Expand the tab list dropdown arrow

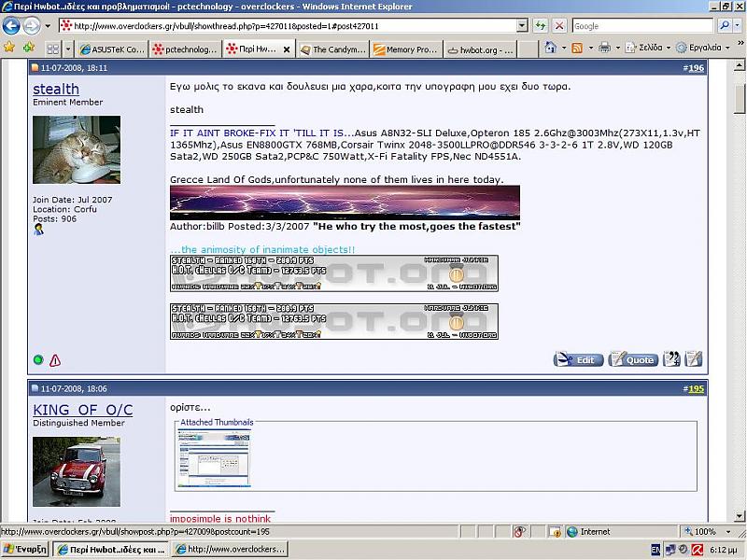pyautogui.click(x=68, y=49)
